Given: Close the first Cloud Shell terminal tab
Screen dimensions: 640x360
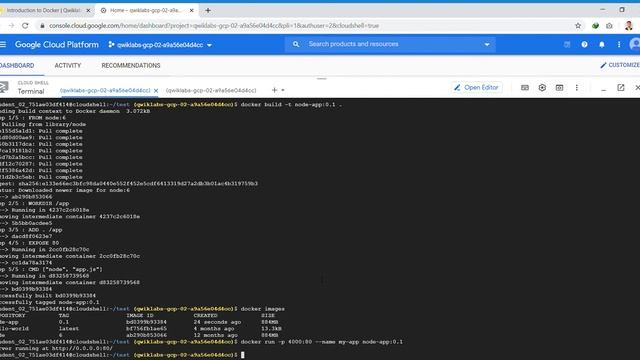Looking at the screenshot, I should [x=156, y=91].
